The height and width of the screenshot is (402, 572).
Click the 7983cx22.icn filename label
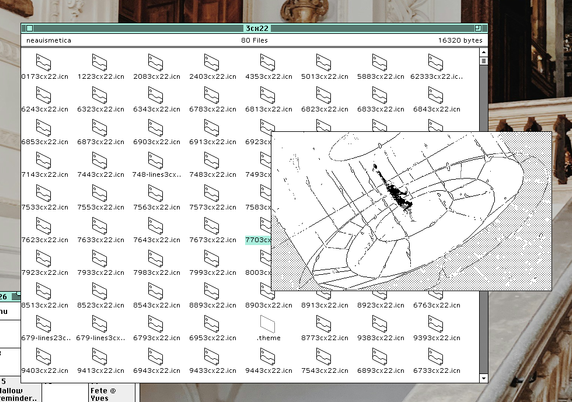[x=156, y=272]
